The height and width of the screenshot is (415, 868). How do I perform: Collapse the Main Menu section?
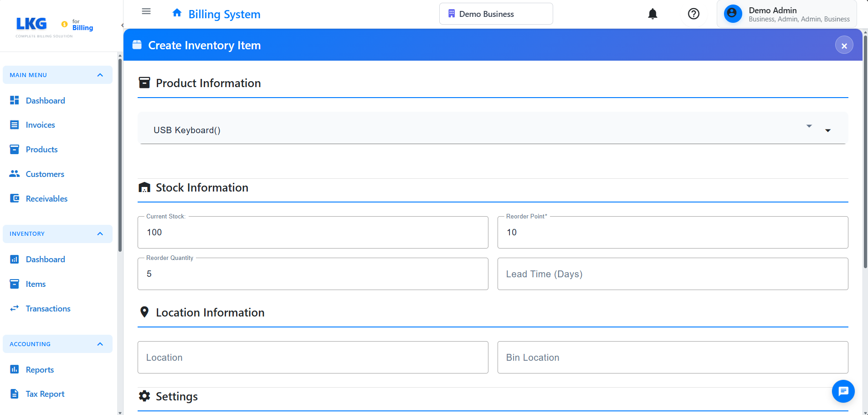(100, 75)
